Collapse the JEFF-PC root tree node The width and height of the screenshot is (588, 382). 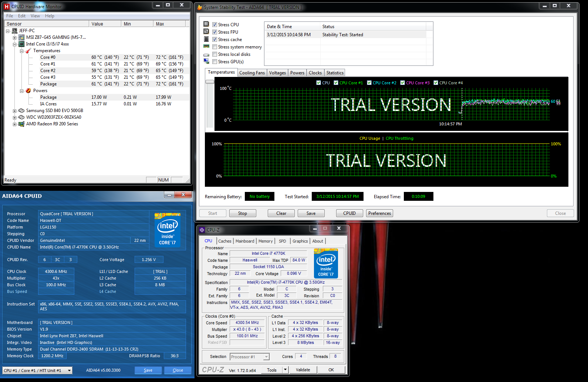8,31
